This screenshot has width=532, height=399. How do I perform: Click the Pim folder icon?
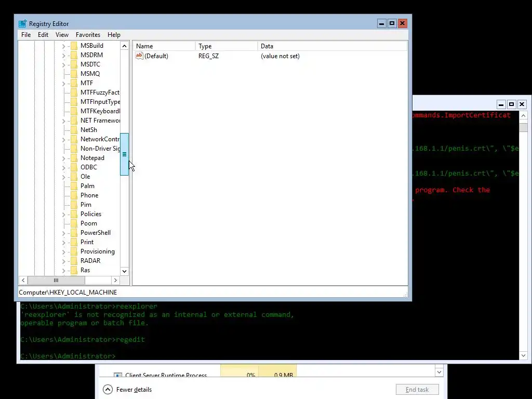coord(74,205)
